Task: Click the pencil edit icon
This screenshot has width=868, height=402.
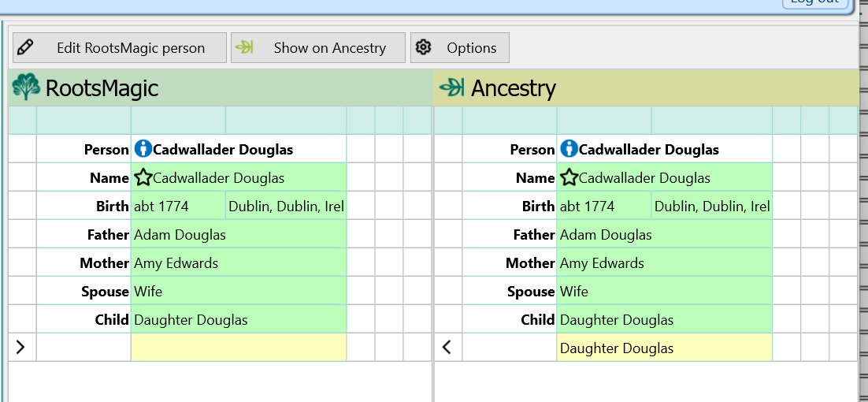Action: pos(25,47)
